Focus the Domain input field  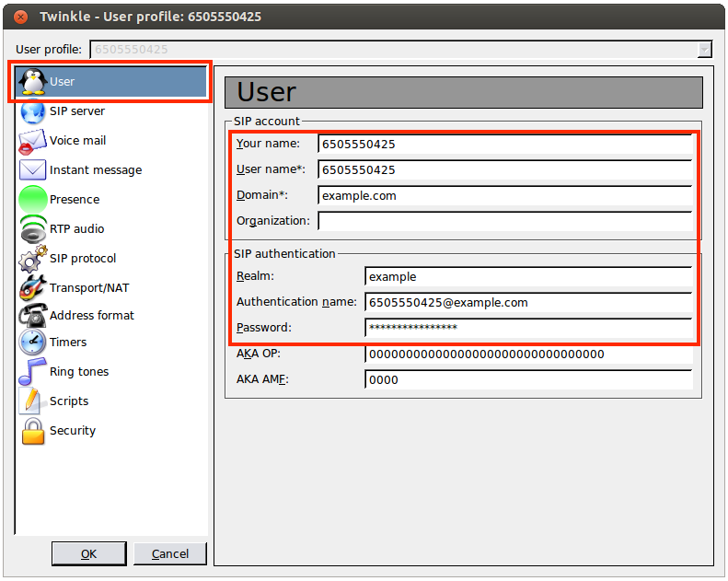coord(504,195)
